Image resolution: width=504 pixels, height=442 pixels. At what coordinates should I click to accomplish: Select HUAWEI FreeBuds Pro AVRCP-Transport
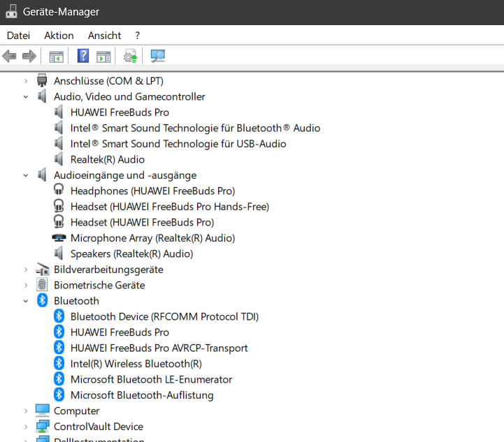pos(159,348)
